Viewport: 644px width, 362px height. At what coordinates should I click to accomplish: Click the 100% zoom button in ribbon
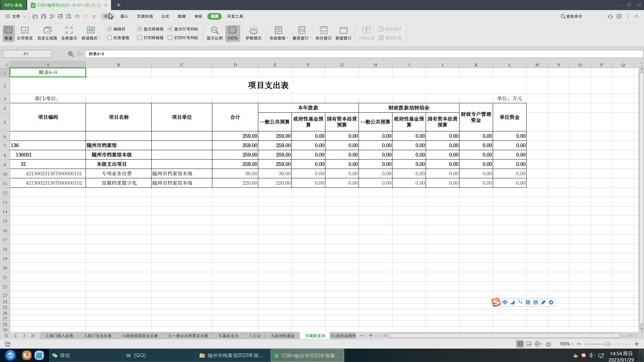(x=232, y=33)
